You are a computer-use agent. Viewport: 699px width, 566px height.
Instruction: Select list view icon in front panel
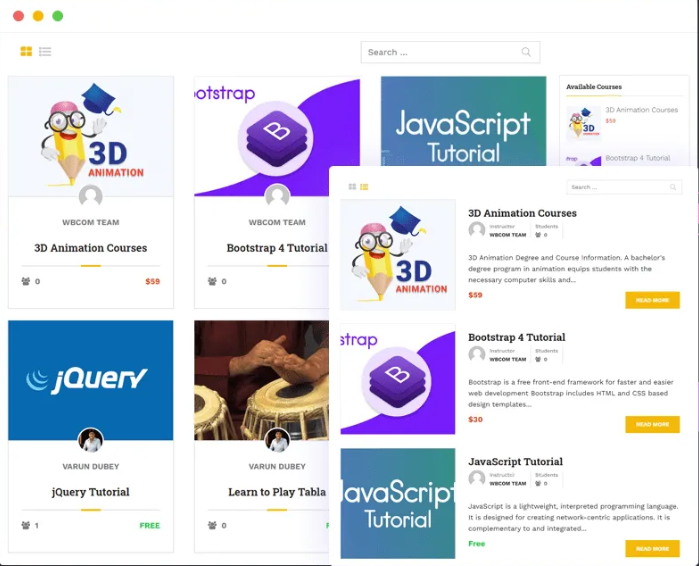(x=364, y=187)
